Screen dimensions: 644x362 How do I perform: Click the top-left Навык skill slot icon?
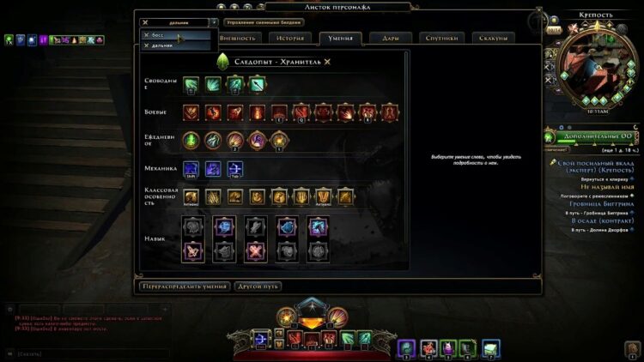point(192,227)
